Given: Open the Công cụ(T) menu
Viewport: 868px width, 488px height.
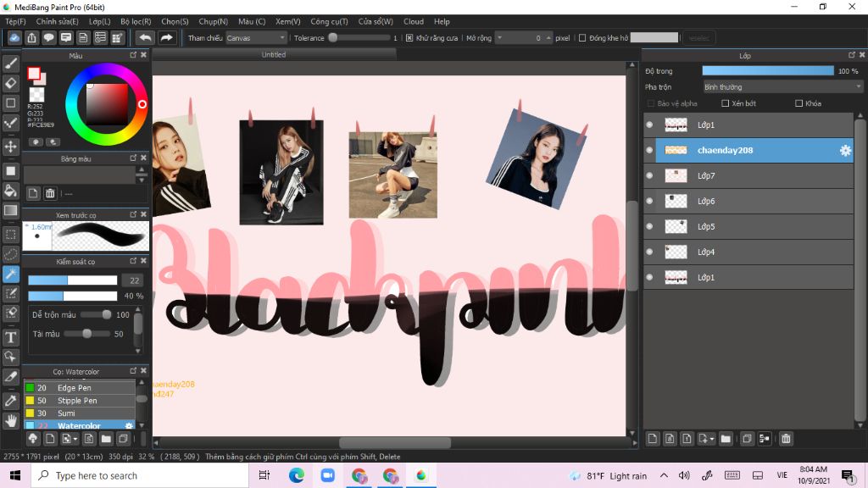Looking at the screenshot, I should 329,21.
